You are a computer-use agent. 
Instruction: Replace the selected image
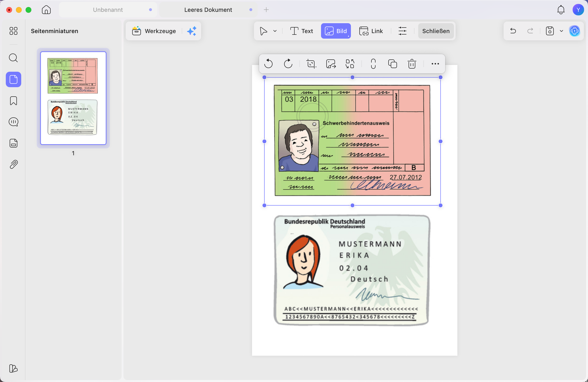(350, 64)
